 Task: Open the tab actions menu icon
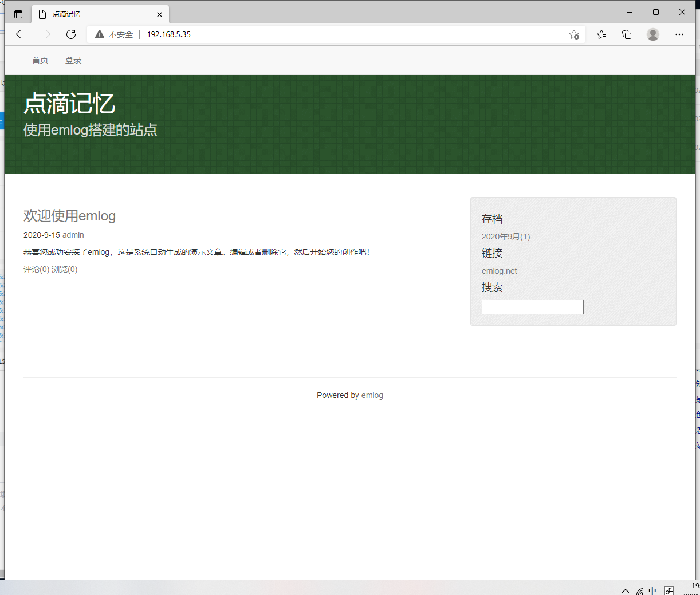click(x=18, y=14)
